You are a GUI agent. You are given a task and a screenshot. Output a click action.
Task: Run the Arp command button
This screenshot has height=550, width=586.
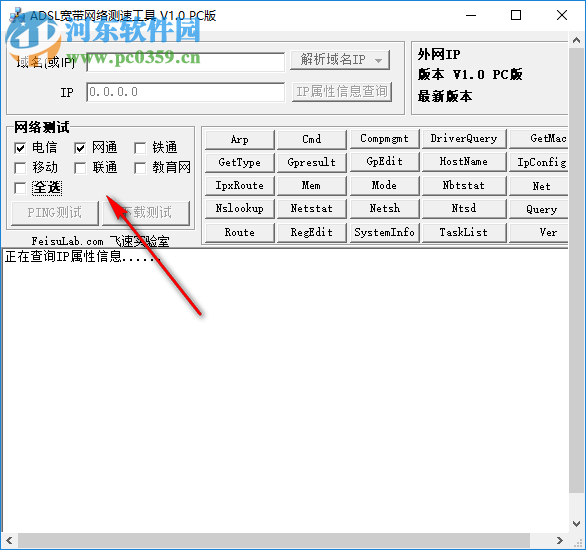[240, 139]
